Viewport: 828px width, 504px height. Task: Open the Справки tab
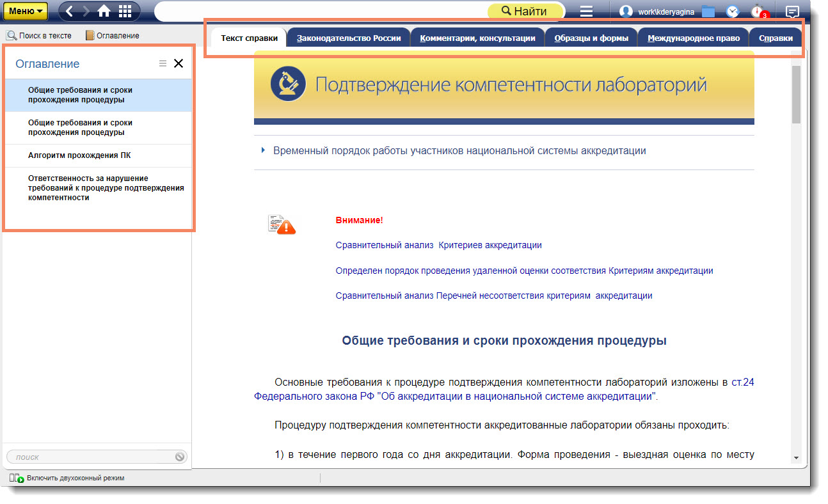[x=776, y=38]
